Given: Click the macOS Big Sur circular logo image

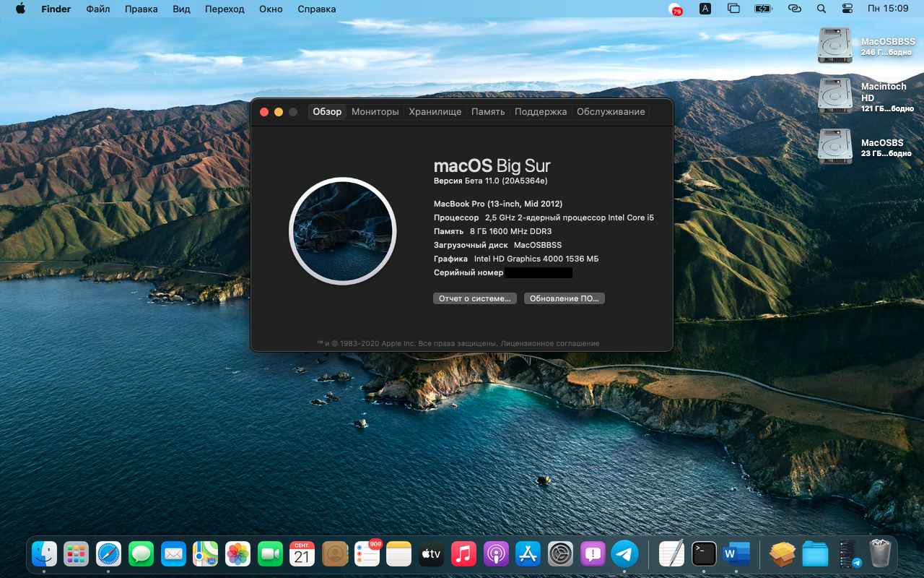Looking at the screenshot, I should [342, 231].
